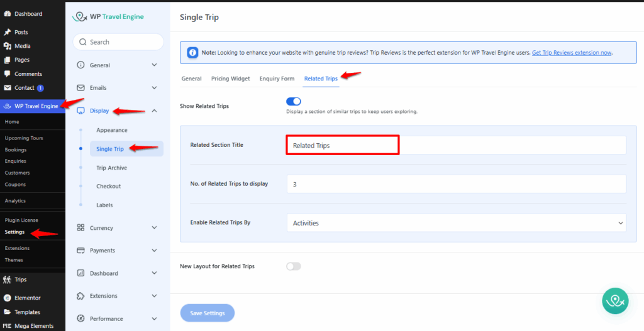Switch to the Pricing Widget tab
Screen dimensions: 644x331
point(230,79)
